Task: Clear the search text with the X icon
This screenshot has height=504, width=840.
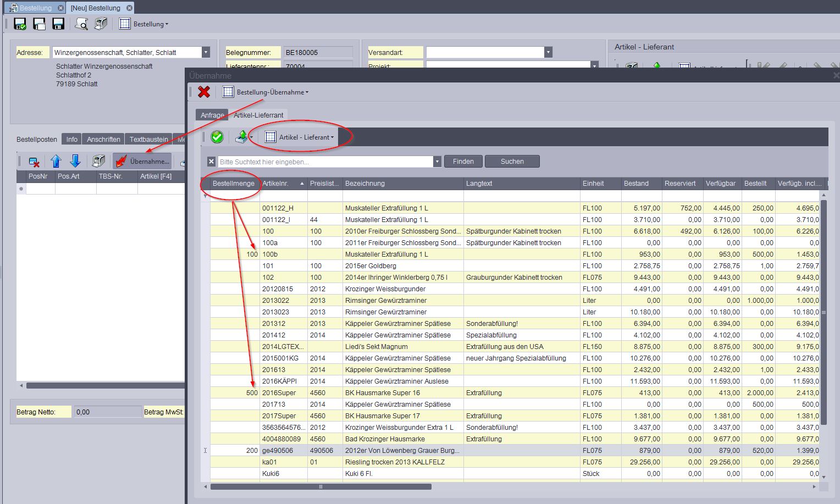Action: [x=211, y=162]
